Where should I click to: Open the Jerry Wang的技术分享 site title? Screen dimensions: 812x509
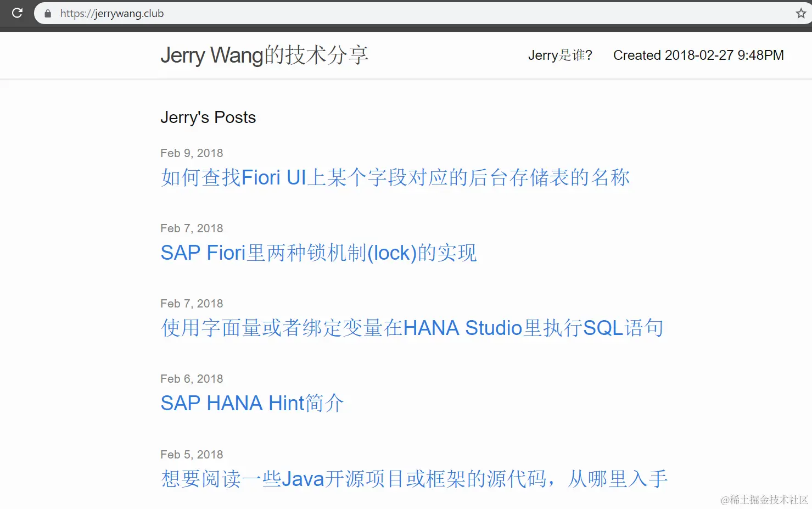(x=264, y=55)
